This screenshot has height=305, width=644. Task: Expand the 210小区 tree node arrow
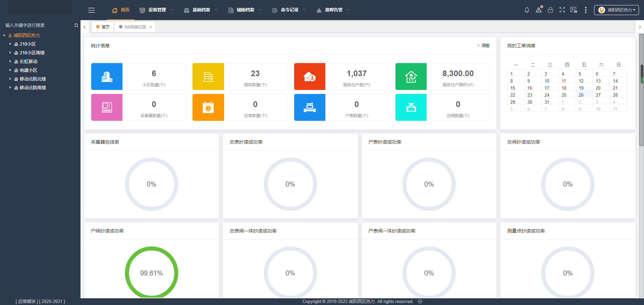10,44
